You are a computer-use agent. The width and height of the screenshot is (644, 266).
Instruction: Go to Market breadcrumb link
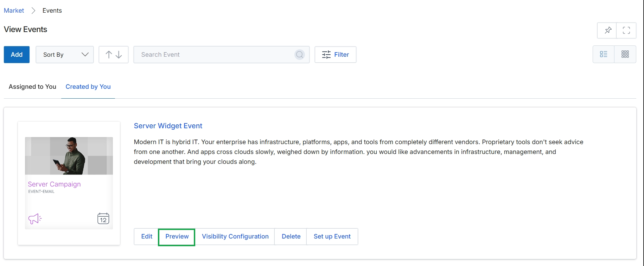coord(14,11)
